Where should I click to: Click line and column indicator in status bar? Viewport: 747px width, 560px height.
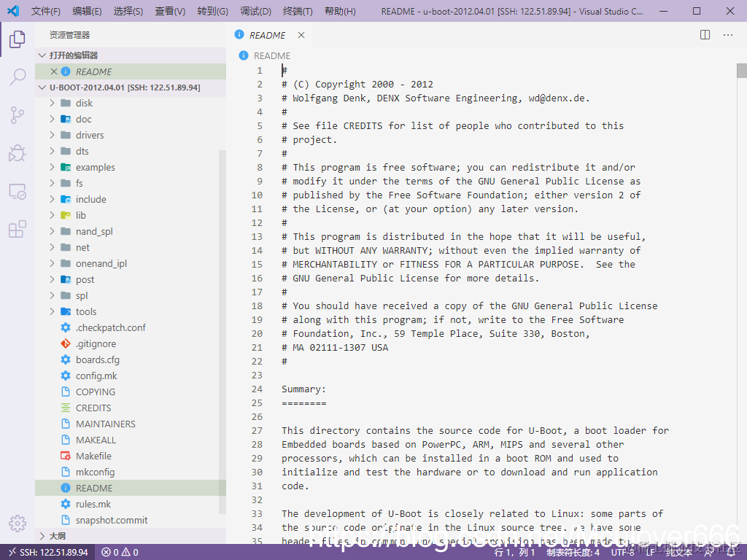(514, 553)
